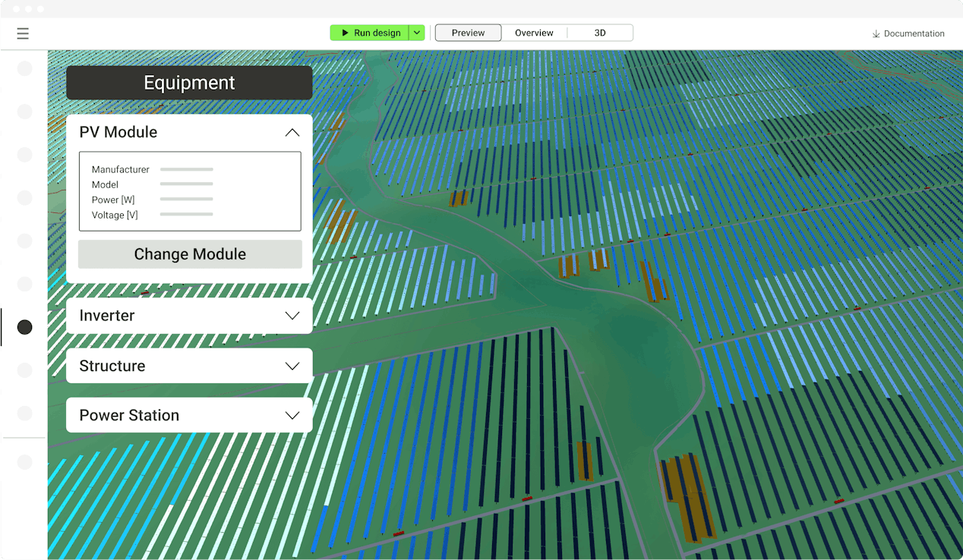Click the download icon beside Documentation

coord(876,34)
